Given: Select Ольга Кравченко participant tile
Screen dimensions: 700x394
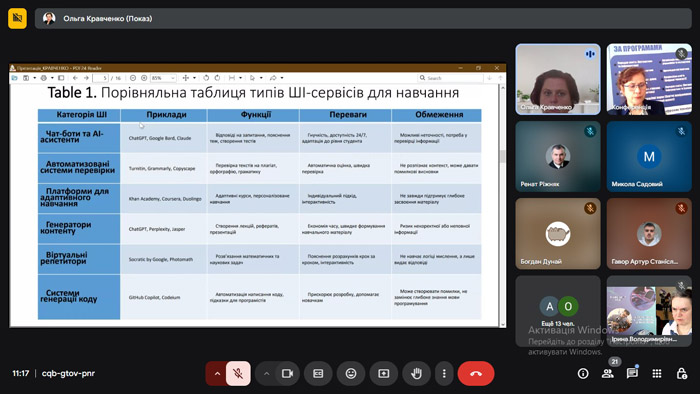Looking at the screenshot, I should tap(558, 79).
